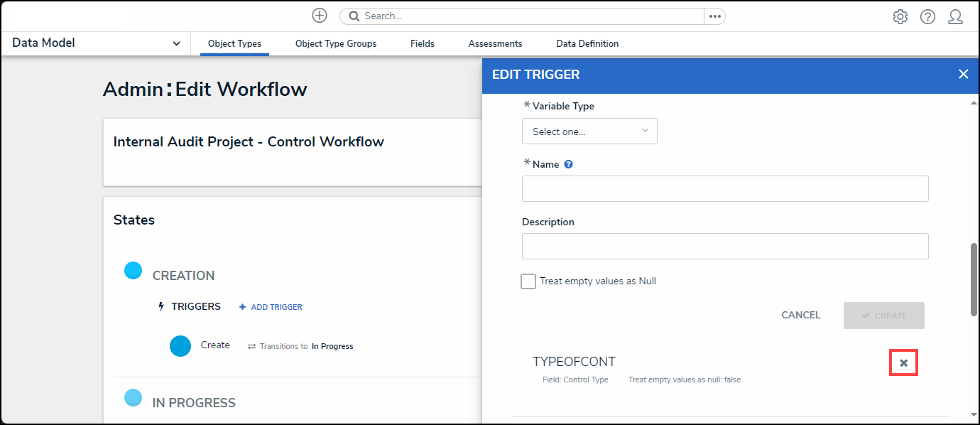The height and width of the screenshot is (425, 980).
Task: Open the help question mark icon
Action: (927, 16)
